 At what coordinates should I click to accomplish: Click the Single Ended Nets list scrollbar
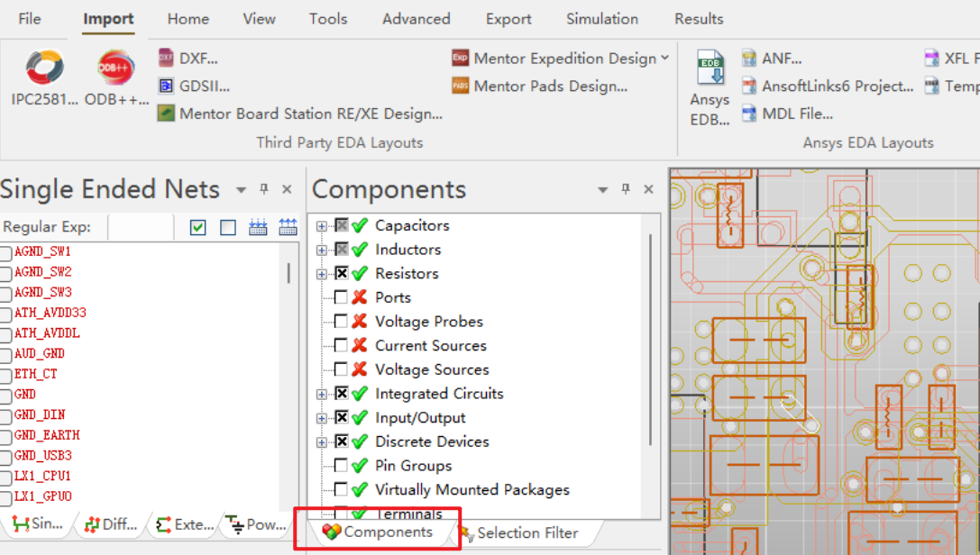(289, 273)
